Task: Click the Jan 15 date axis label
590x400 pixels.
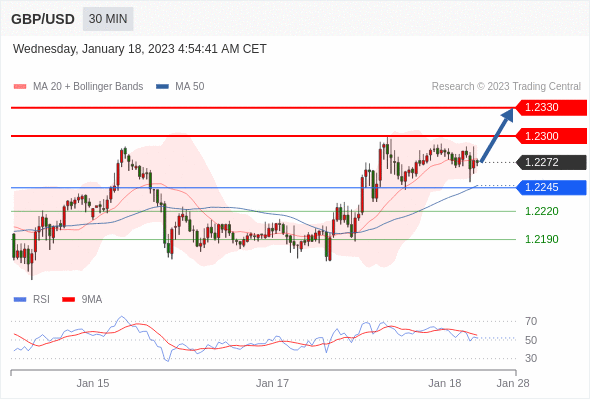Action: coord(93,383)
